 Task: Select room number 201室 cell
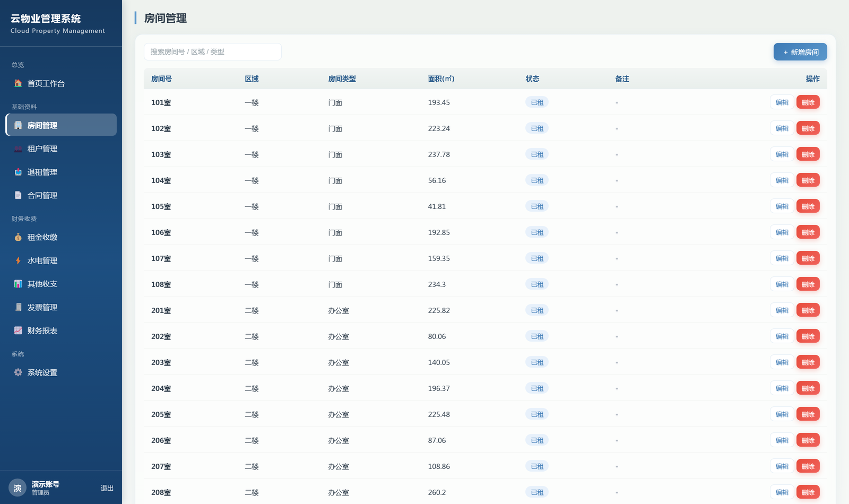click(x=161, y=310)
